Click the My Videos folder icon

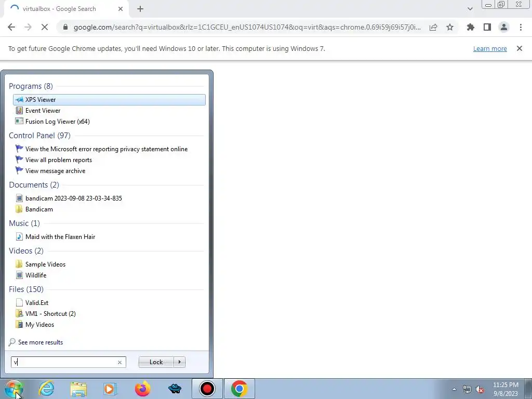click(x=19, y=324)
